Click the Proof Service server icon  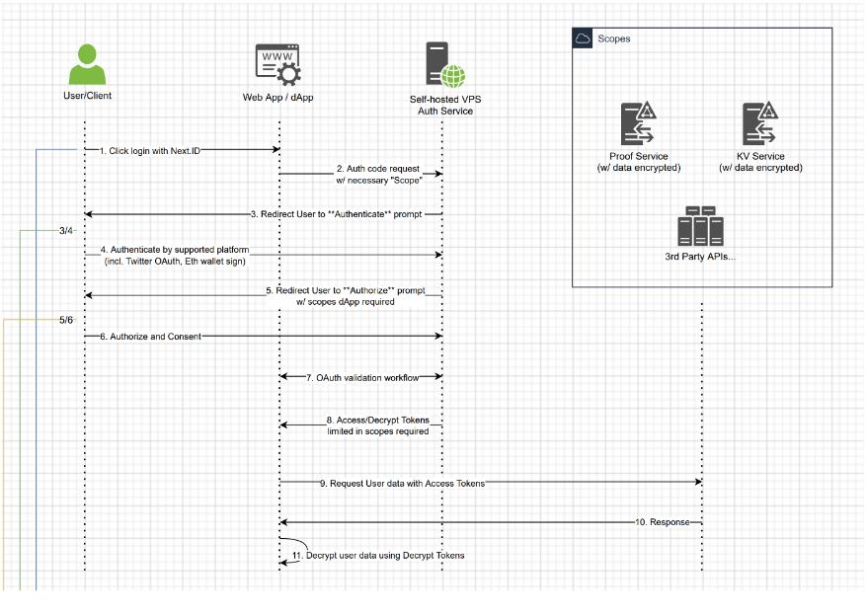(x=639, y=124)
